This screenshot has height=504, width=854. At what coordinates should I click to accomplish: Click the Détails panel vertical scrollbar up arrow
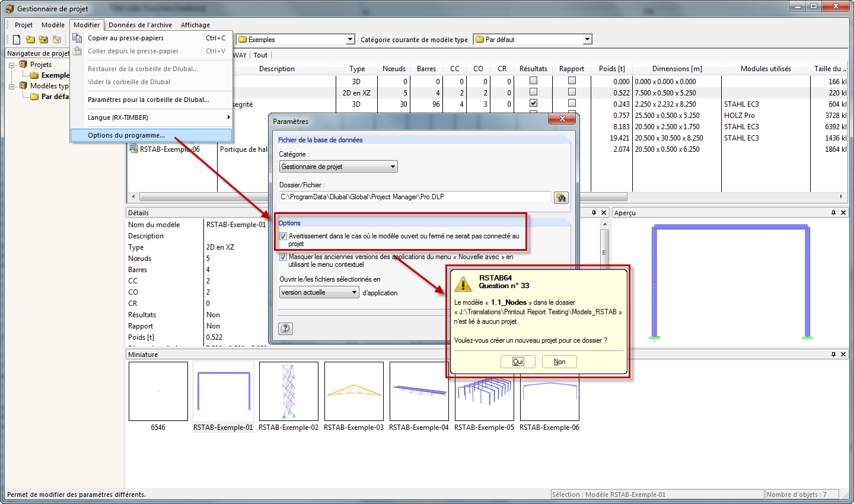tap(604, 224)
